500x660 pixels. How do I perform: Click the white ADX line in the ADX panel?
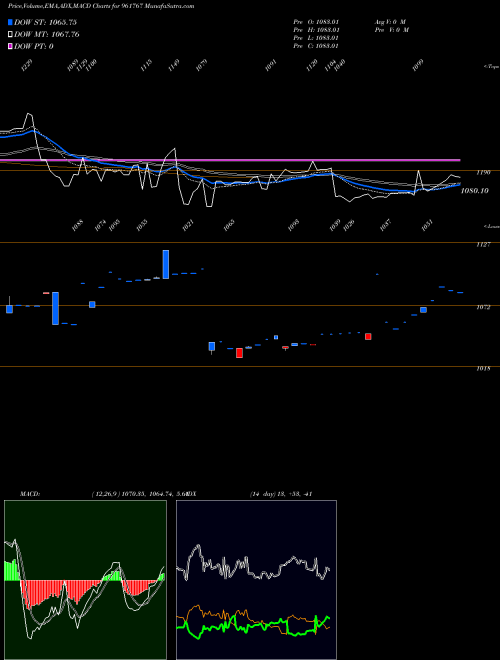coord(253,564)
